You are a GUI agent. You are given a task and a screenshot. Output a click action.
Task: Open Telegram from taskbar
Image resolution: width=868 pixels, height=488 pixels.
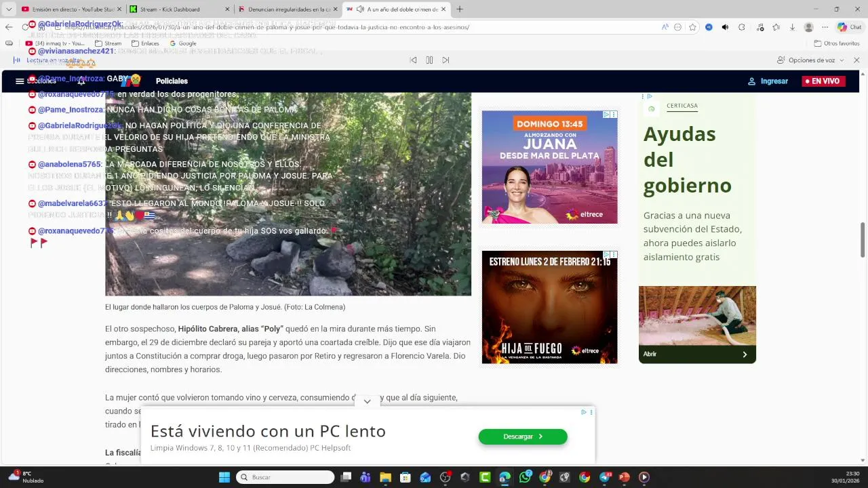click(x=605, y=477)
